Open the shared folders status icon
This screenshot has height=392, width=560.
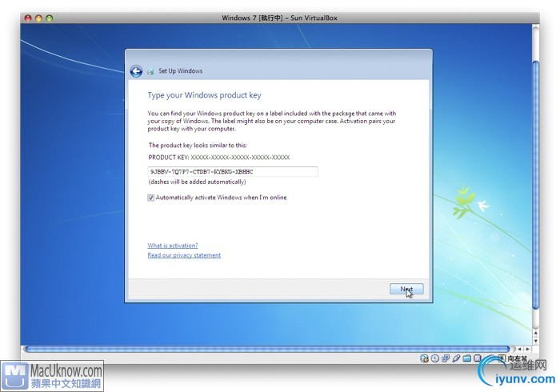(466, 358)
